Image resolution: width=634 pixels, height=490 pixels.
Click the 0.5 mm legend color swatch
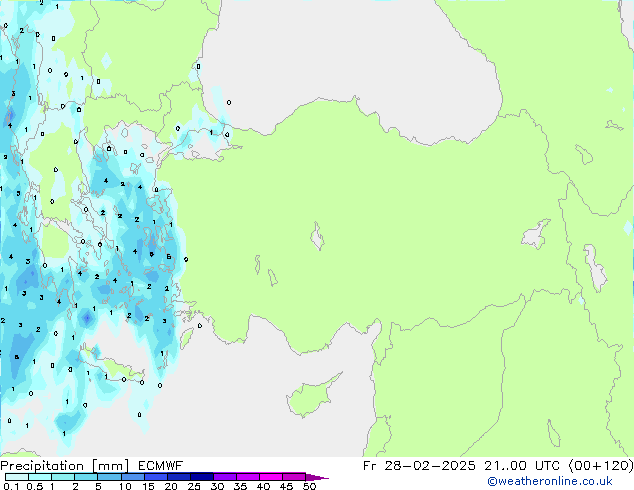(x=40, y=477)
